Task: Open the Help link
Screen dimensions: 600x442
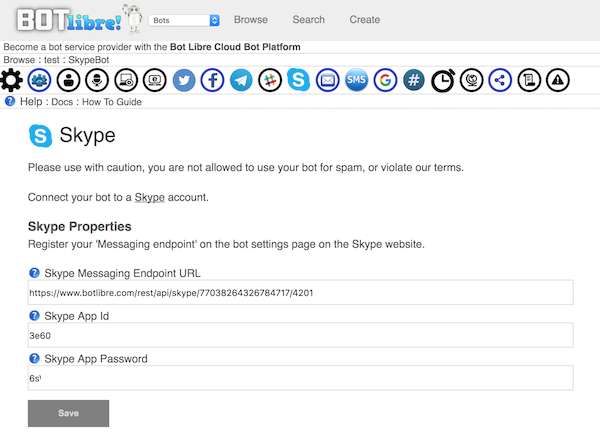Action: [x=31, y=102]
